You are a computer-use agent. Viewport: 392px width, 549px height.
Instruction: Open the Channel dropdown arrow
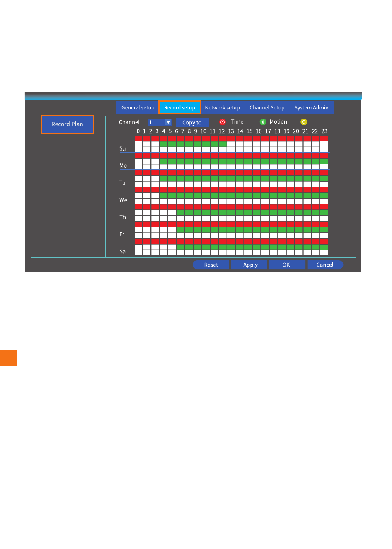click(x=168, y=122)
